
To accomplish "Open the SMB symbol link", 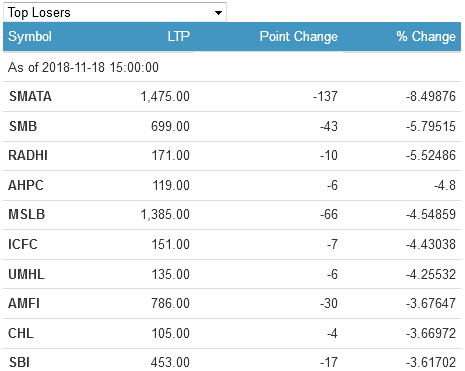I will pos(23,126).
